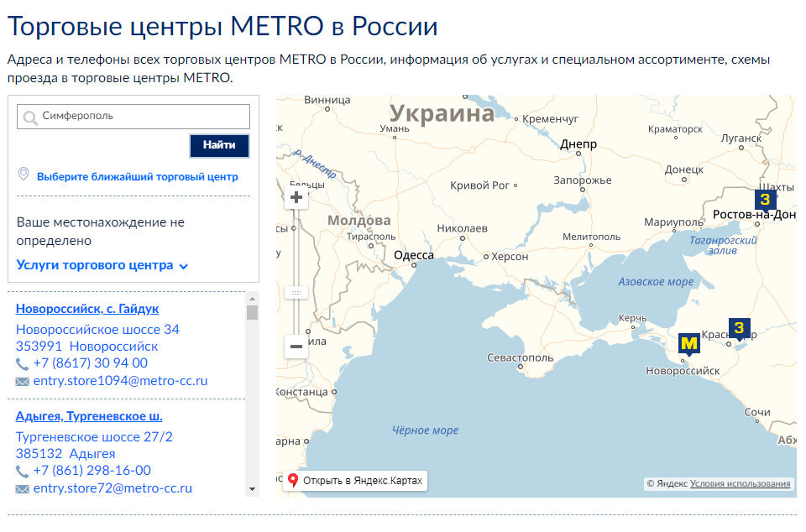Click the phone icon for the Novorossiysk store
806x532 pixels.
pos(22,364)
